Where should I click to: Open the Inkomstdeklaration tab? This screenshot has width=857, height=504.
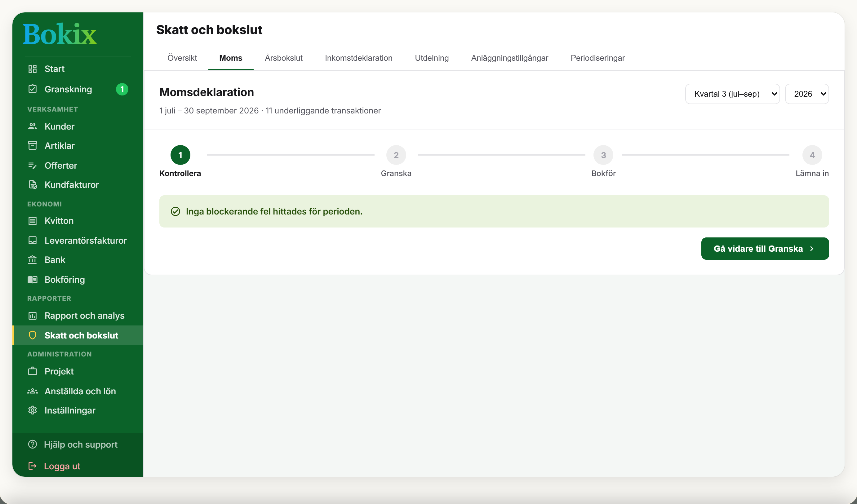(x=358, y=58)
